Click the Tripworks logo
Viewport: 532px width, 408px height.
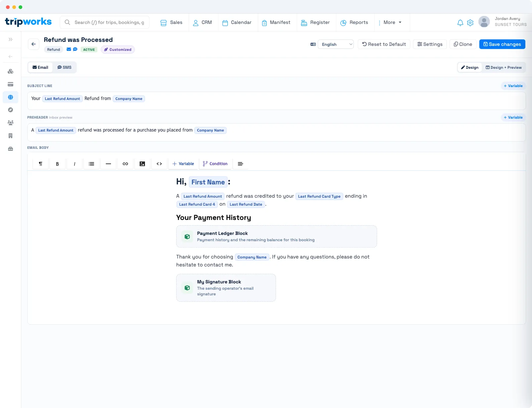pos(28,22)
